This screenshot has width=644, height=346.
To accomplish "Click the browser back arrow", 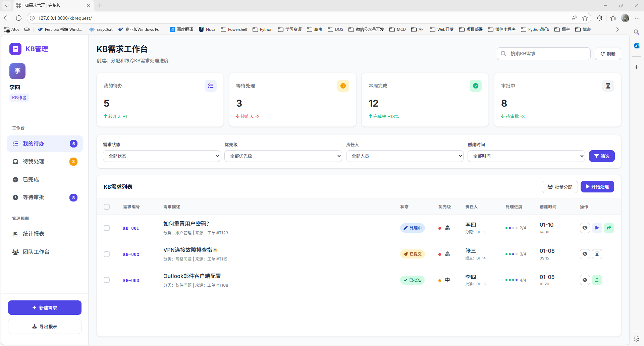I will [x=7, y=18].
